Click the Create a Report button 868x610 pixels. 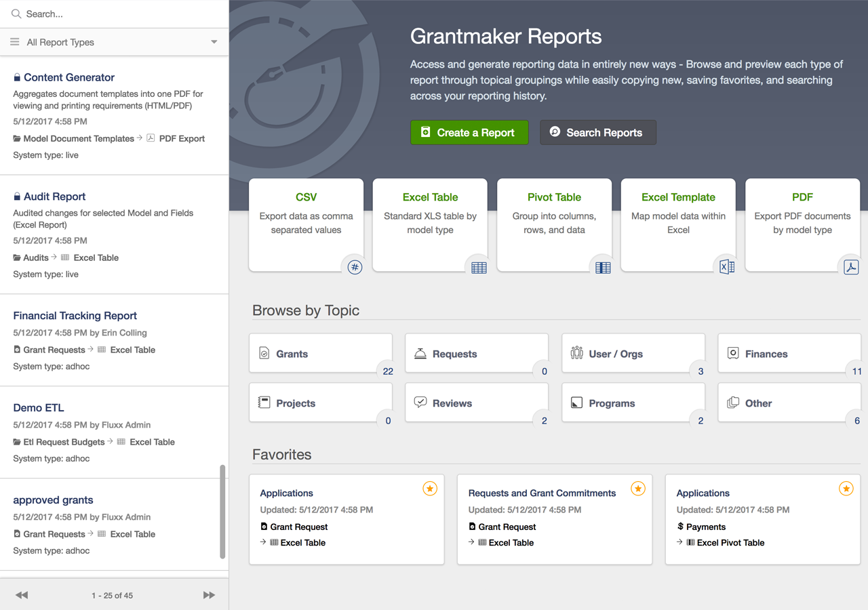point(469,133)
